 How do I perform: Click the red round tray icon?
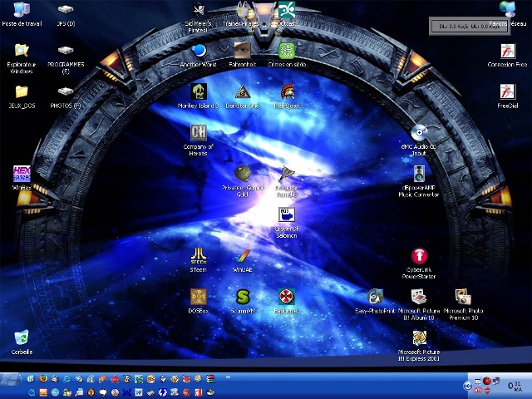[x=487, y=381]
